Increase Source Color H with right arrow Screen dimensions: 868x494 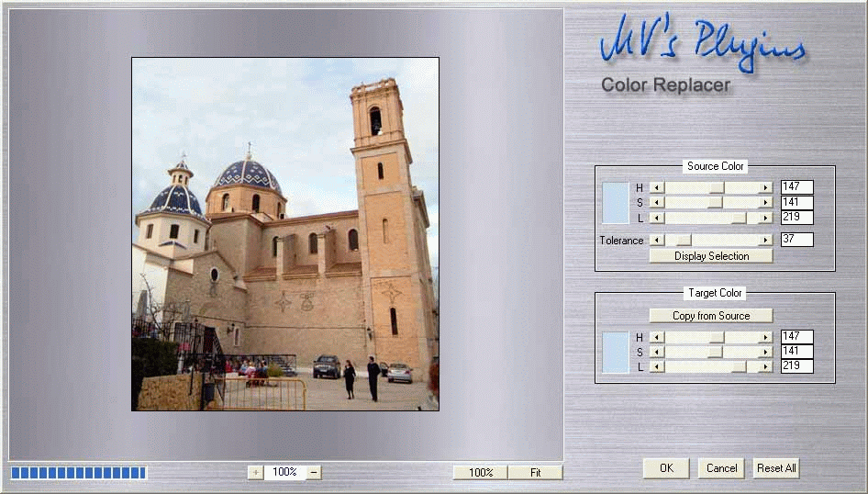click(765, 187)
